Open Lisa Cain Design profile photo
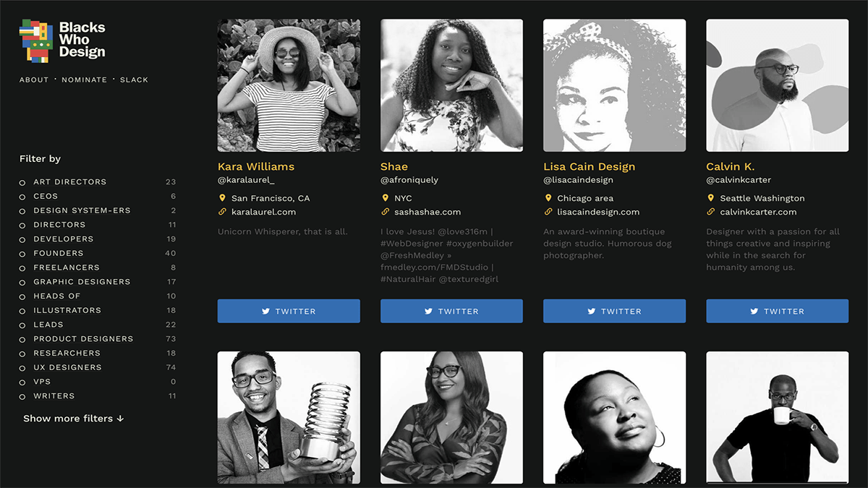This screenshot has width=868, height=488. 614,85
